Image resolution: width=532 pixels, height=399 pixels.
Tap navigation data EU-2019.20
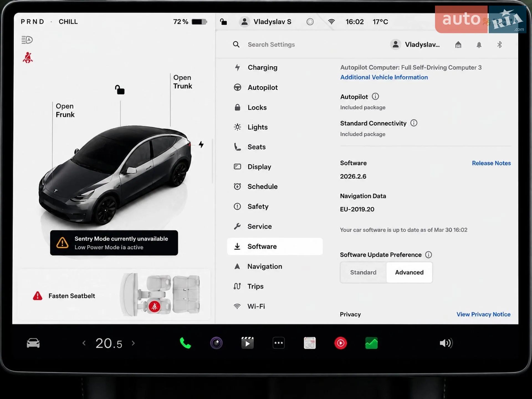[x=357, y=209]
